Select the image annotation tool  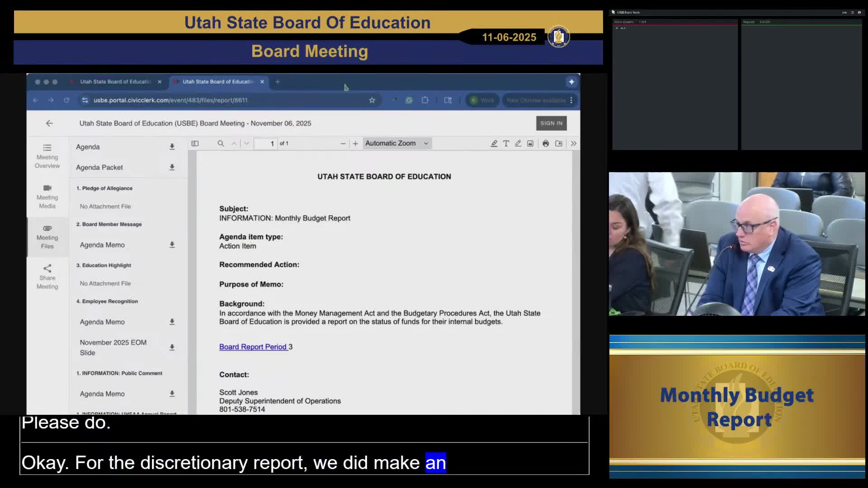530,143
